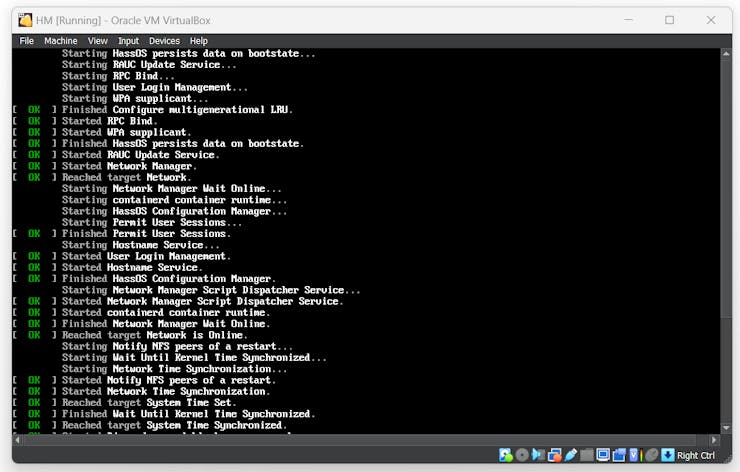
Task: Click the 'Starting WPA supplicant' line
Action: coord(135,99)
